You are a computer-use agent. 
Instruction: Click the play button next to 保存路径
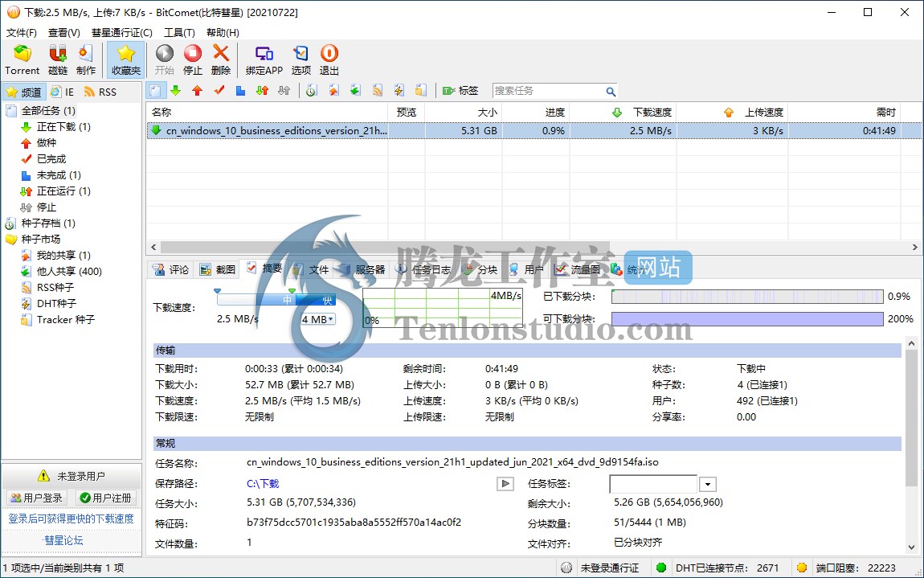point(505,484)
